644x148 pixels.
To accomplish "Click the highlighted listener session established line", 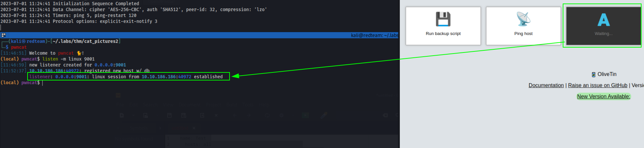I will (x=128, y=76).
